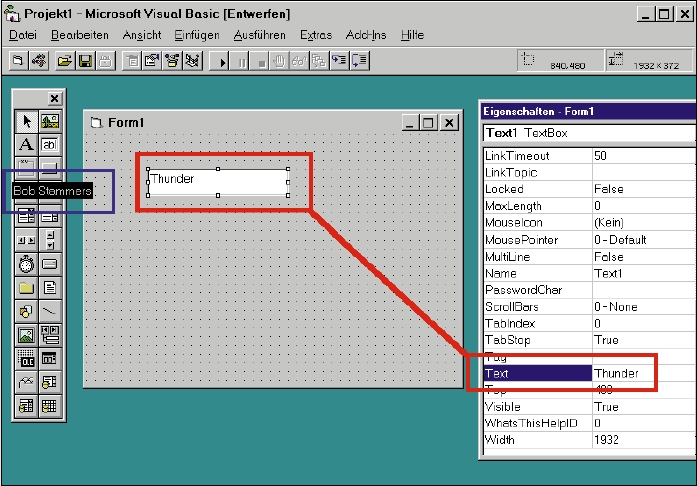
Task: Click the New Module toolbar icon
Action: (x=39, y=60)
